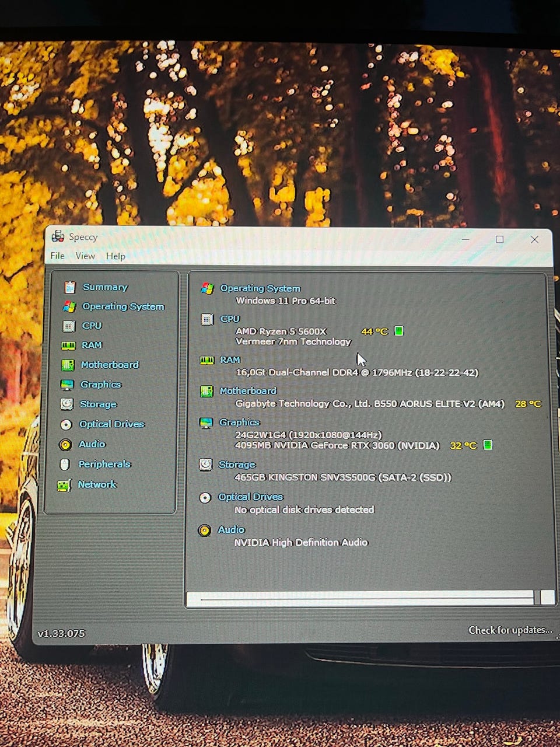Viewport: 560px width, 747px height.
Task: Click the green GPU temperature indicator
Action: [x=488, y=445]
